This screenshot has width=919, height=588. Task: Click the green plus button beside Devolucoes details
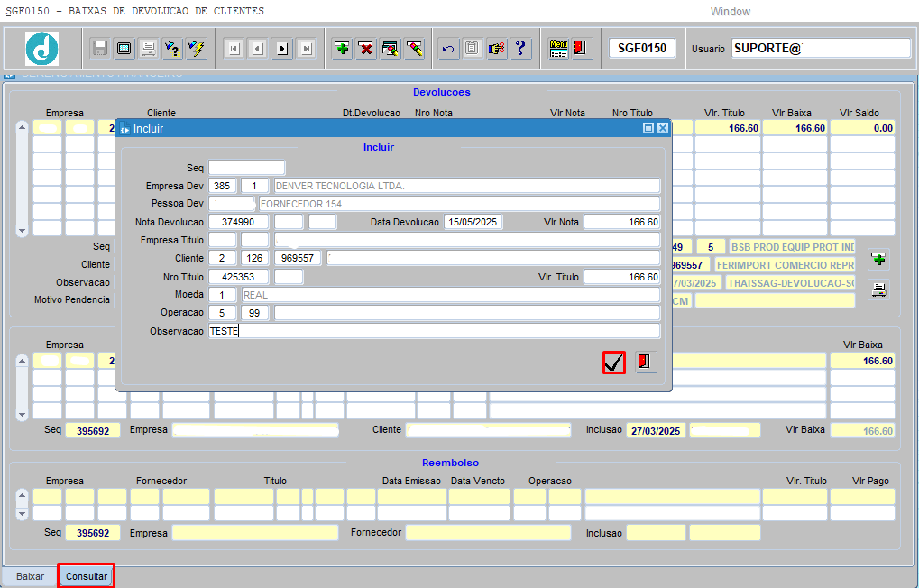[878, 260]
